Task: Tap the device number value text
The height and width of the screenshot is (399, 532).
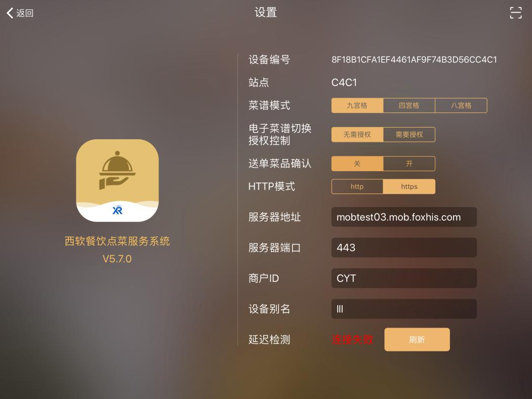Action: (x=414, y=60)
